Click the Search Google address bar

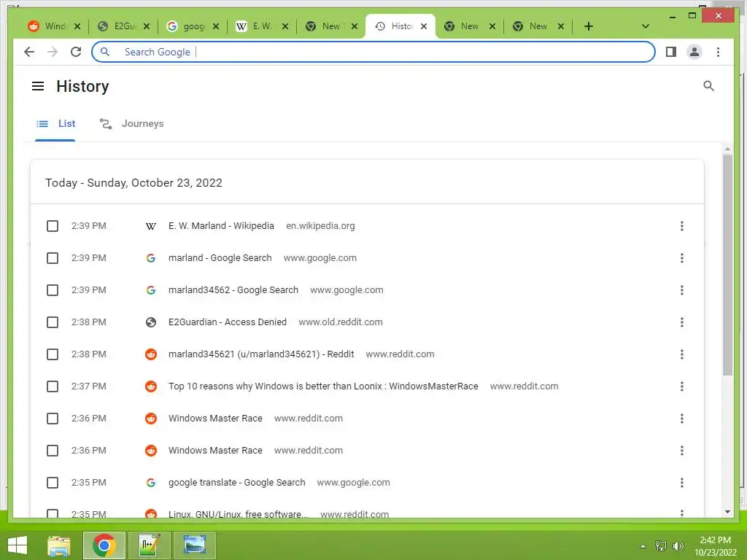coord(373,52)
